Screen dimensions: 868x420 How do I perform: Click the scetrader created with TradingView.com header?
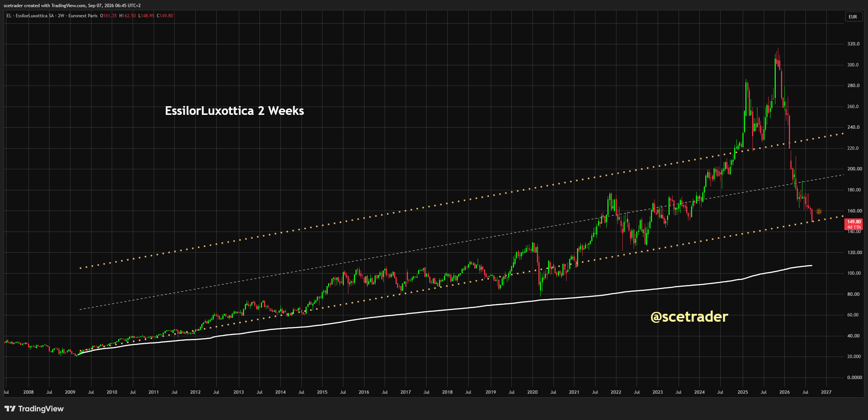(72, 6)
